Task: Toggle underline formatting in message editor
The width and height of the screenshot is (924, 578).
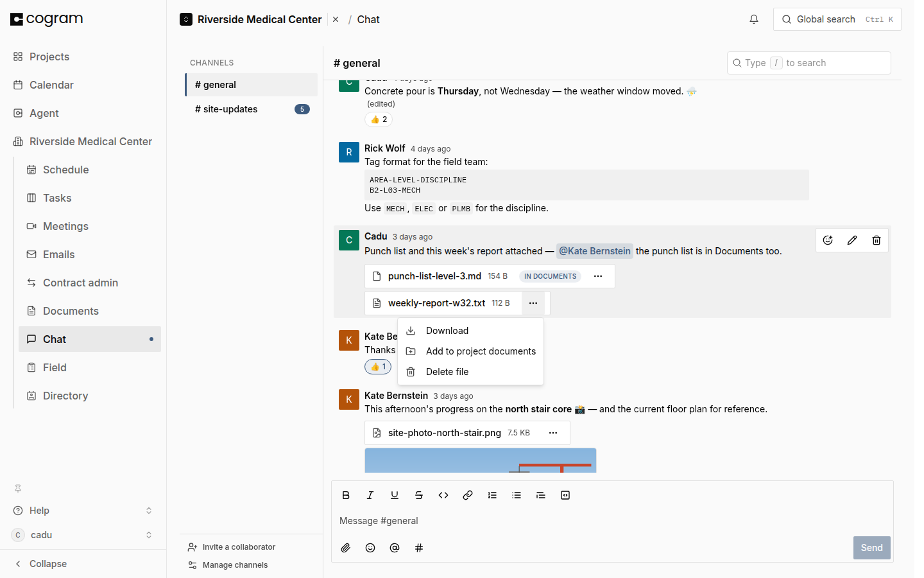Action: tap(395, 495)
